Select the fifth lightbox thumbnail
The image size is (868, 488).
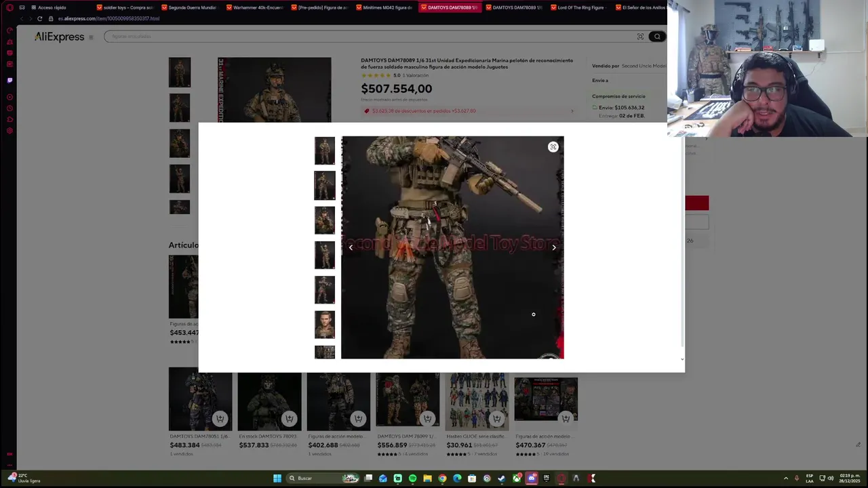click(x=325, y=289)
